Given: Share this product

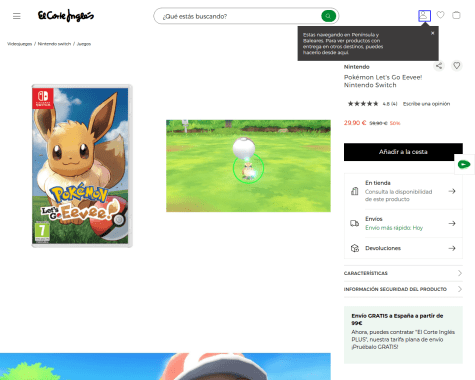Looking at the screenshot, I should point(439,66).
